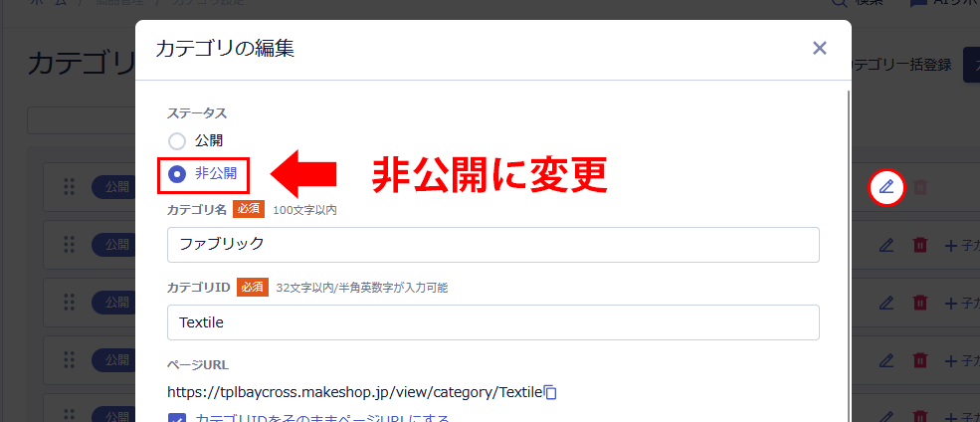Click the drag handle of the top category row
This screenshot has width=980, height=422.
(x=70, y=186)
